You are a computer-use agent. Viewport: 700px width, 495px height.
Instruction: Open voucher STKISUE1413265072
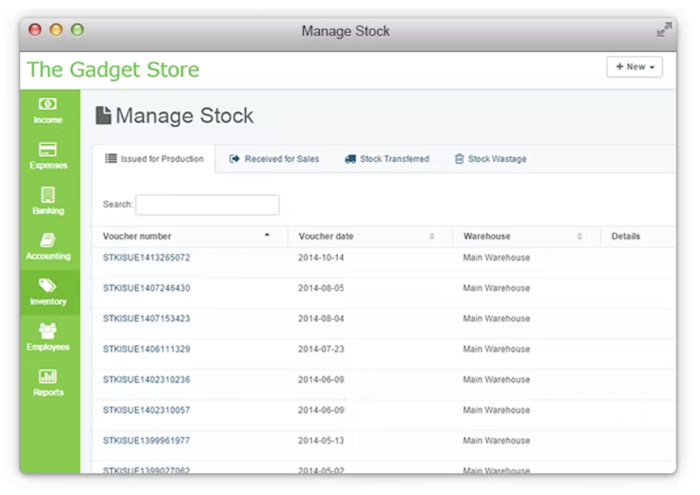146,258
